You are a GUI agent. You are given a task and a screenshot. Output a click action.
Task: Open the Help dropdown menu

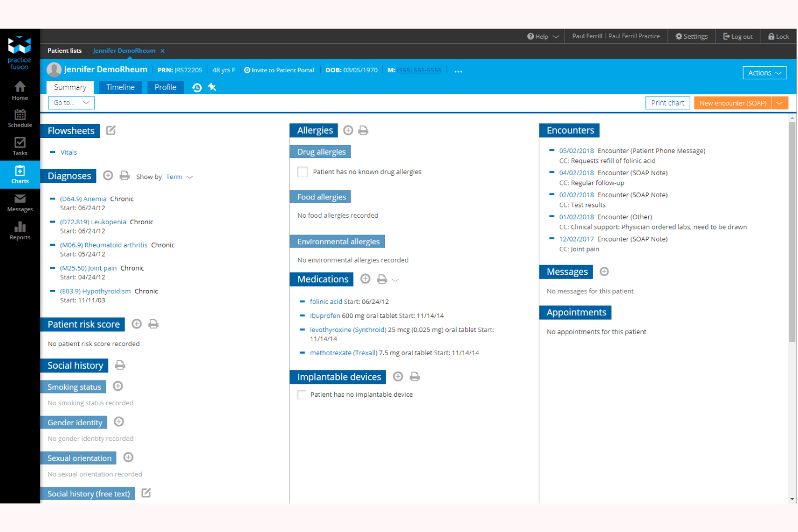coord(543,36)
